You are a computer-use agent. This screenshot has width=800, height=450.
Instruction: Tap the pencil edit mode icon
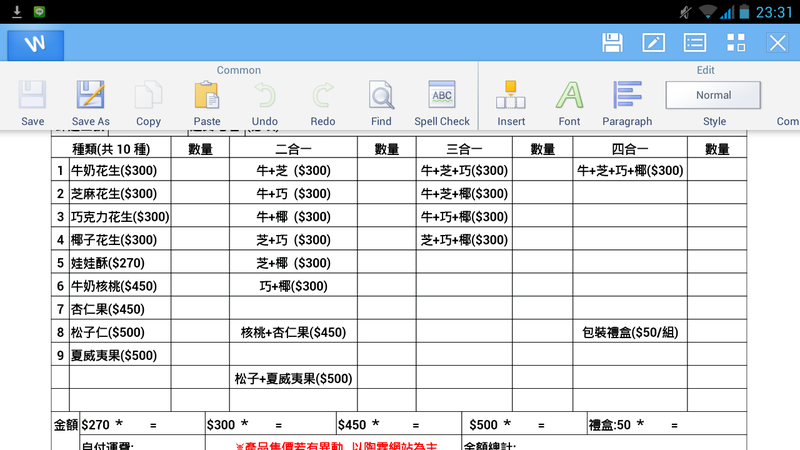click(x=654, y=42)
